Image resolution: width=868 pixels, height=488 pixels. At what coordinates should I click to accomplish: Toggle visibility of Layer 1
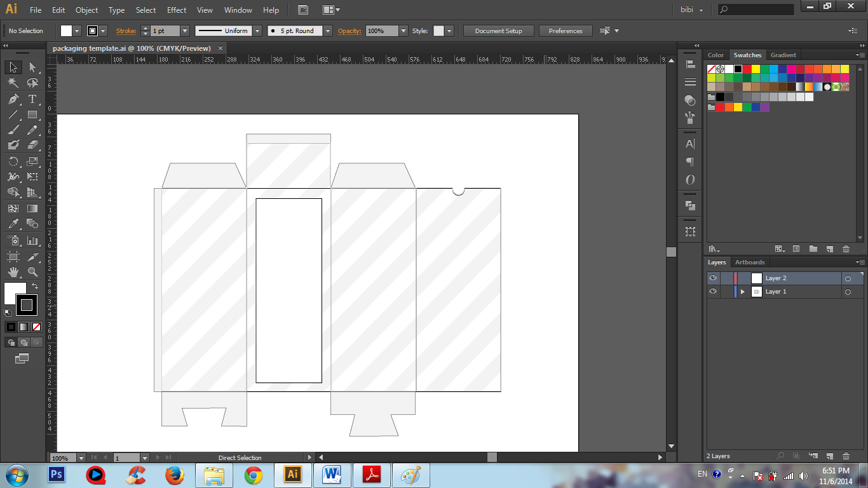tap(713, 292)
